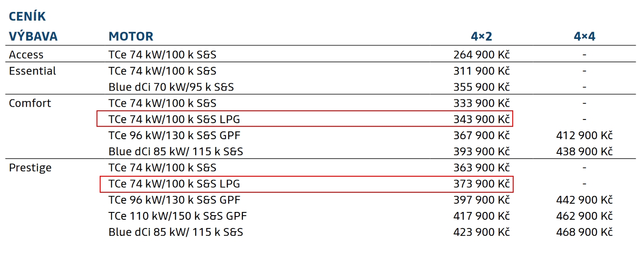Image resolution: width=644 pixels, height=255 pixels.
Task: Select the 4×2 column header
Action: (x=482, y=37)
